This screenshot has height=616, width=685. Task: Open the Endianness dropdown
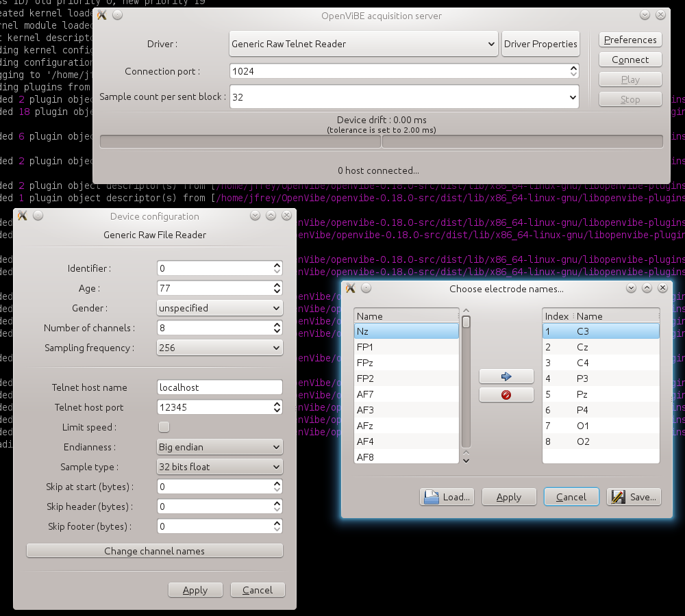[x=219, y=447]
